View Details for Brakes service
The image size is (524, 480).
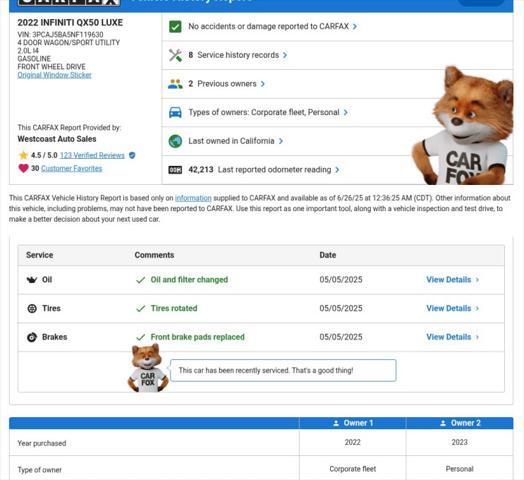[x=448, y=337]
